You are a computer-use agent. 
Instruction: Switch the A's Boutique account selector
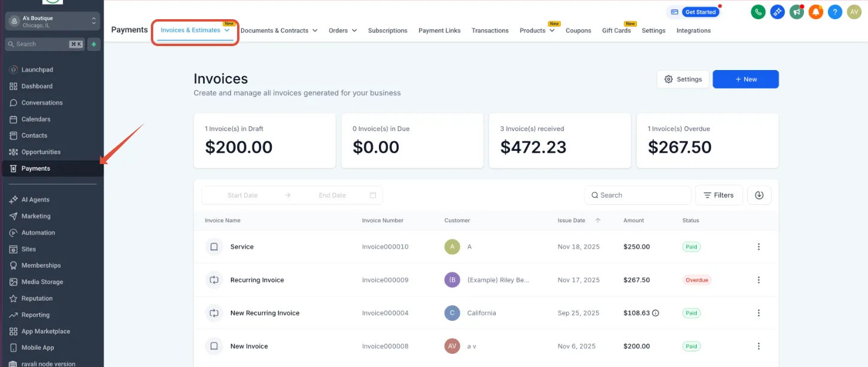51,21
